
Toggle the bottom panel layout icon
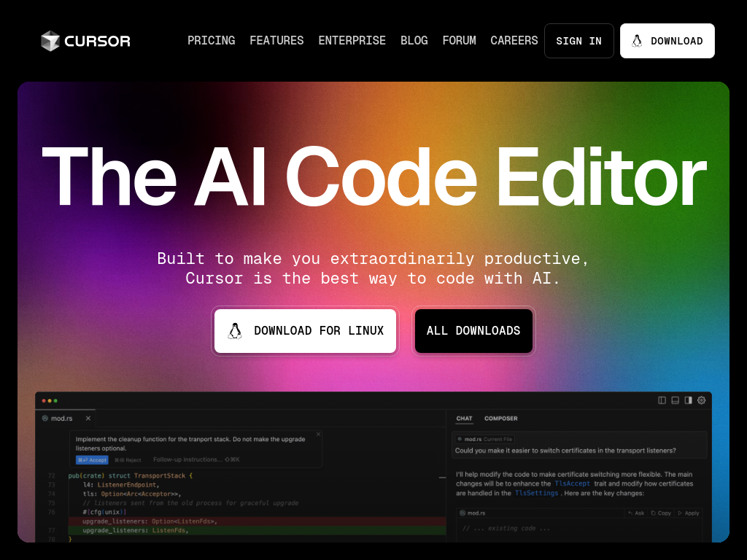(675, 400)
